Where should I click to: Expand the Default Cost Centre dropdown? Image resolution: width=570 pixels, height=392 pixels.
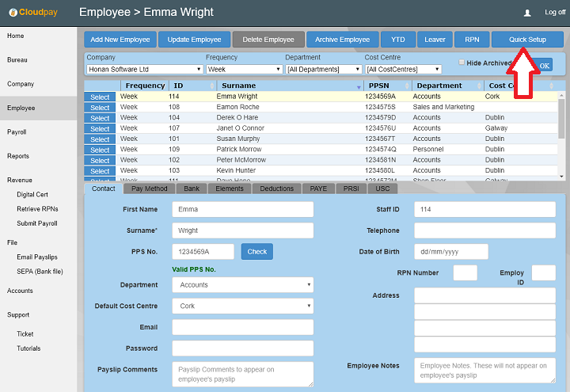[x=242, y=306]
